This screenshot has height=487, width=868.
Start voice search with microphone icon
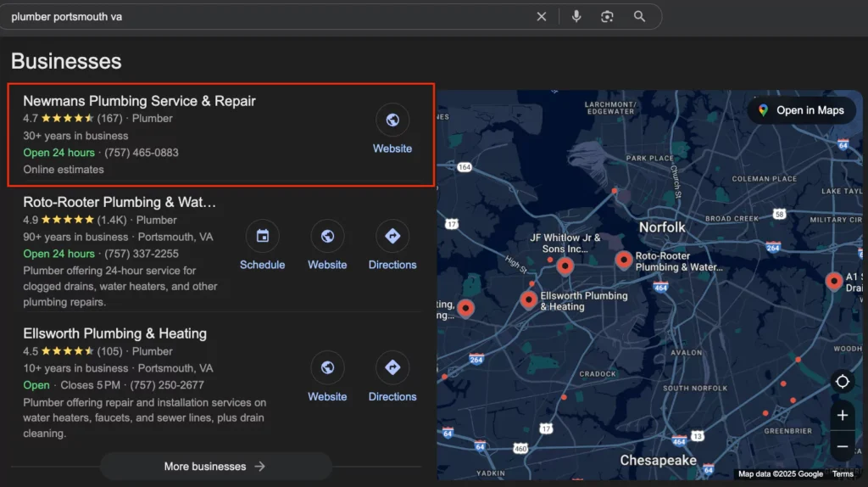pos(576,17)
